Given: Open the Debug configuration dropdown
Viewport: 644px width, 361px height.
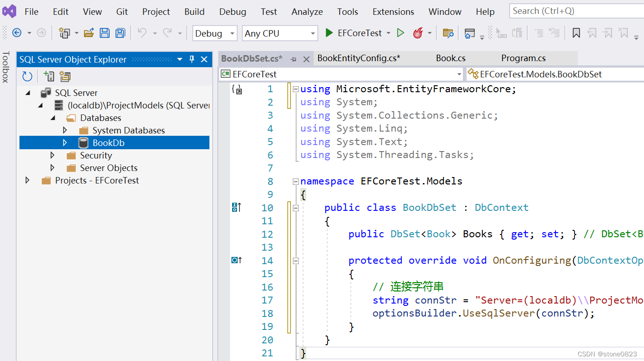Looking at the screenshot, I should pos(215,33).
